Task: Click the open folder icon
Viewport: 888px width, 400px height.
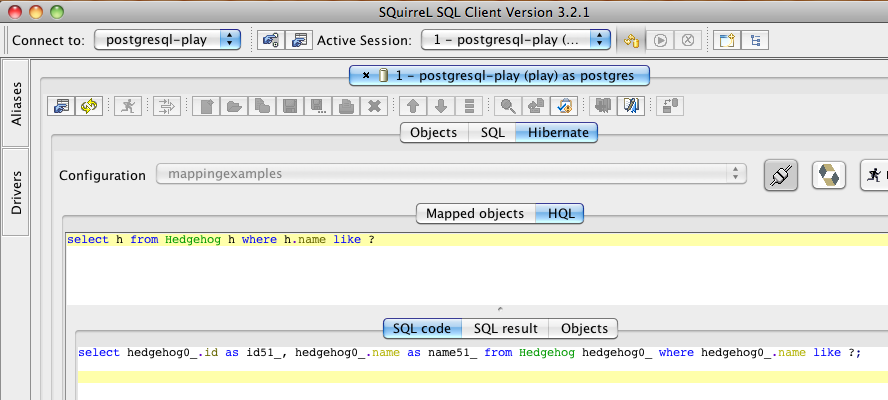Action: click(234, 106)
